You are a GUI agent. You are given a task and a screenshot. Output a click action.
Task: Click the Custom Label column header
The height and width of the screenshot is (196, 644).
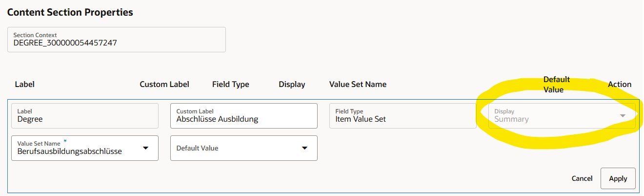coord(164,84)
